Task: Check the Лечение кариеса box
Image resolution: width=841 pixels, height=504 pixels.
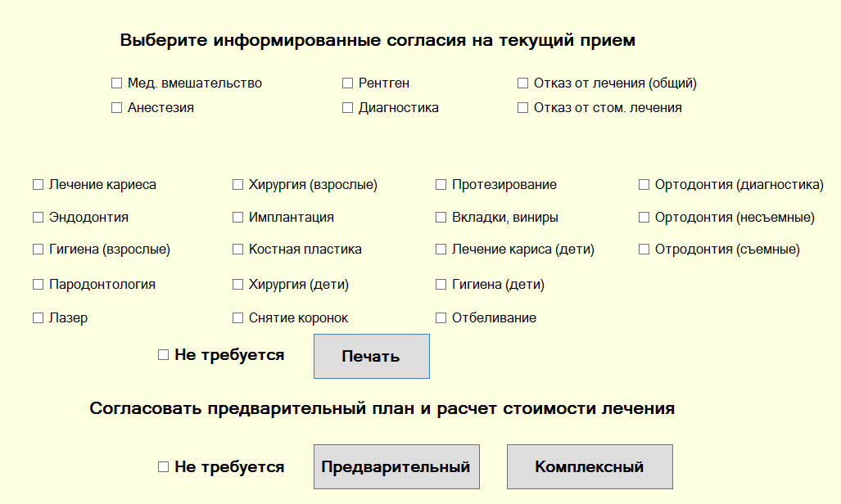Action: [38, 185]
